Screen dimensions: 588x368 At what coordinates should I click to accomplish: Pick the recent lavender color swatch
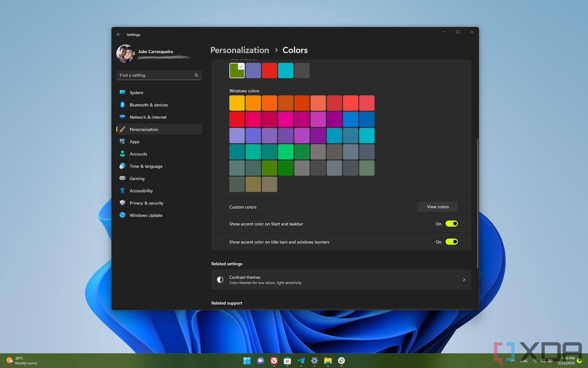253,71
